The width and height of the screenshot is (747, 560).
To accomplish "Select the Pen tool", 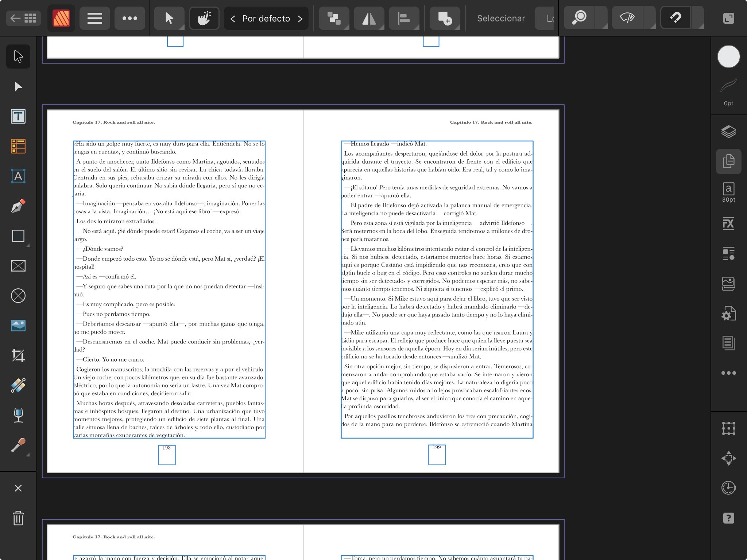I will tap(18, 206).
